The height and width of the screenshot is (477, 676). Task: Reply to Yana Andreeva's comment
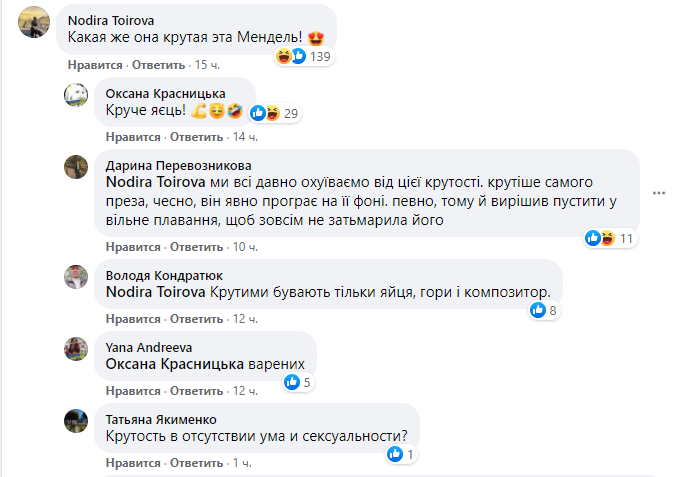[x=195, y=390]
